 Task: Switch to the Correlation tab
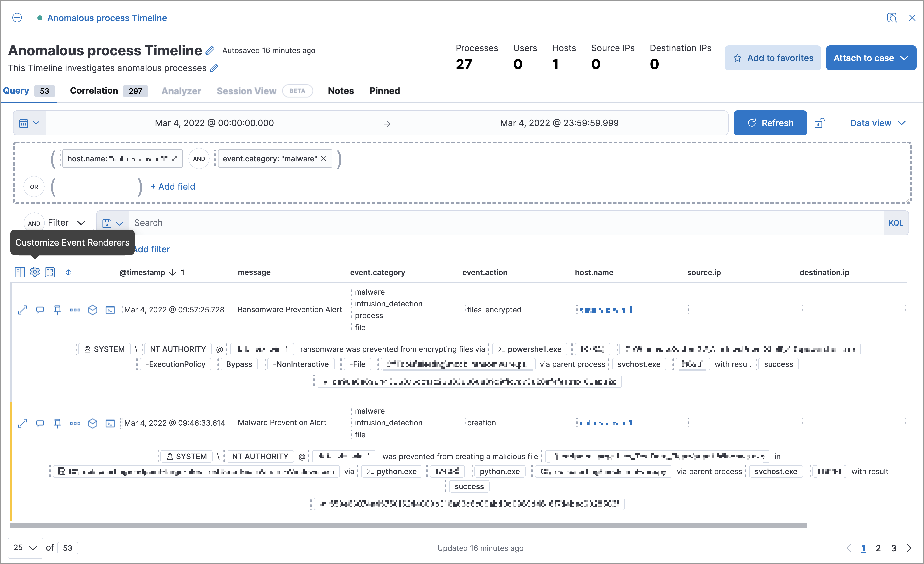coord(94,90)
